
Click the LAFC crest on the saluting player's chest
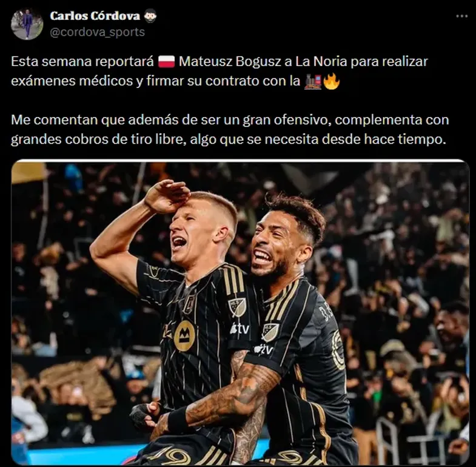coord(189,305)
